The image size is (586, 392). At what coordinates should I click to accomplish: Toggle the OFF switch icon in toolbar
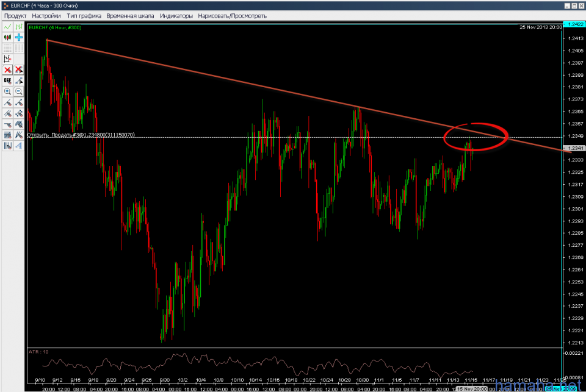[7, 80]
